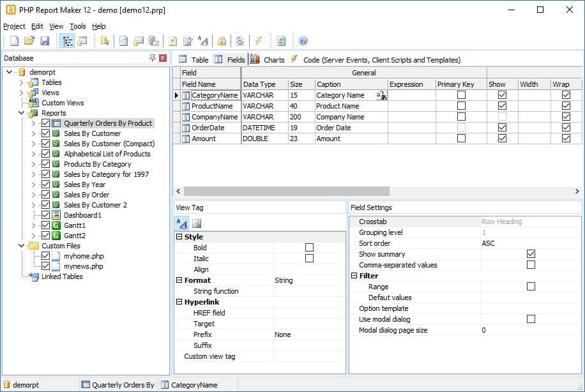585x392 pixels.
Task: Click the documents copy toolbar icon
Action: click(154, 41)
